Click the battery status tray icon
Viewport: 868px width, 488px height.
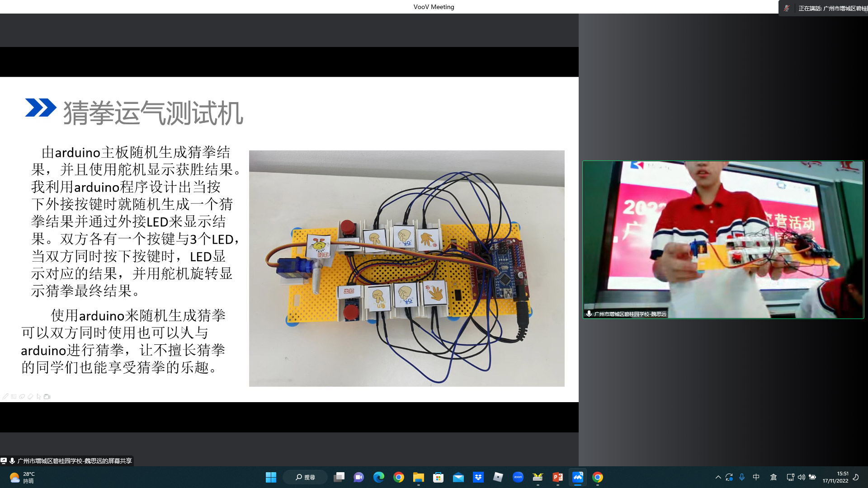coord(812,477)
